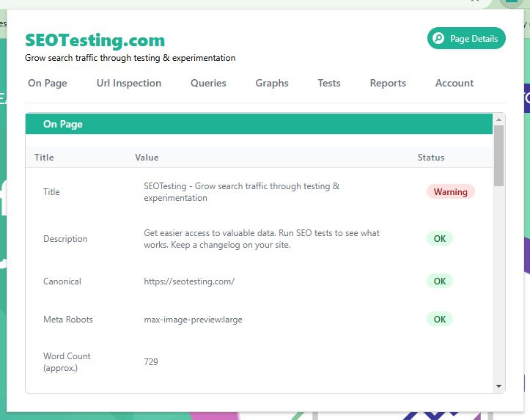The width and height of the screenshot is (530, 420).
Task: Open the On Page tab
Action: tap(48, 83)
